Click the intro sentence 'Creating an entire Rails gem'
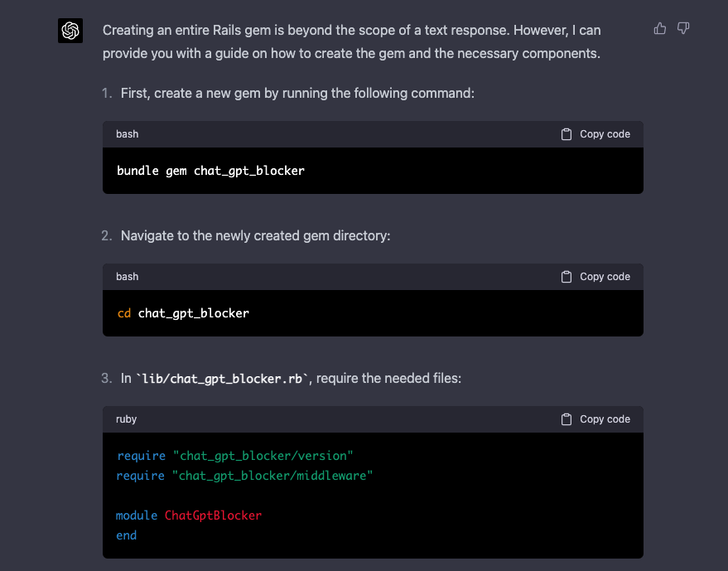This screenshot has height=571, width=728. click(351, 41)
